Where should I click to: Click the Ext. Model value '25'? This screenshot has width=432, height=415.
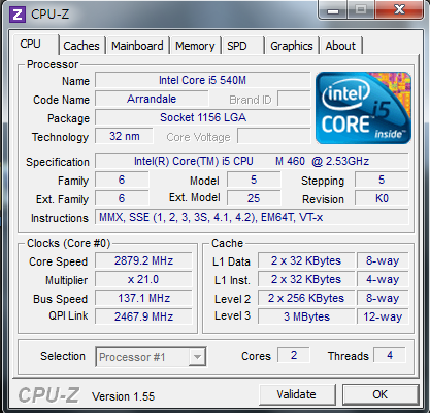pyautogui.click(x=254, y=198)
